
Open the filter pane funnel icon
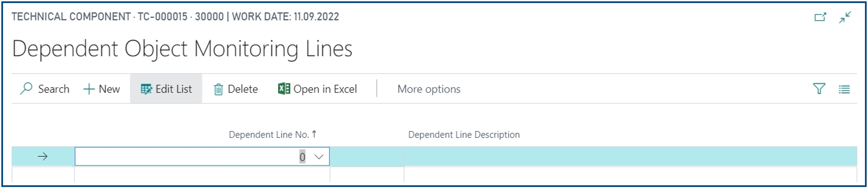(819, 89)
